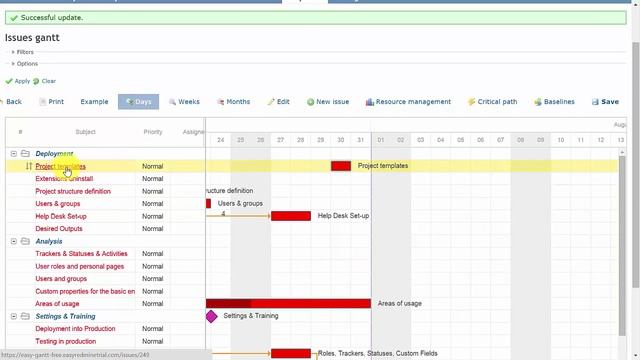
Task: Open the Analysis project link
Action: (x=49, y=242)
